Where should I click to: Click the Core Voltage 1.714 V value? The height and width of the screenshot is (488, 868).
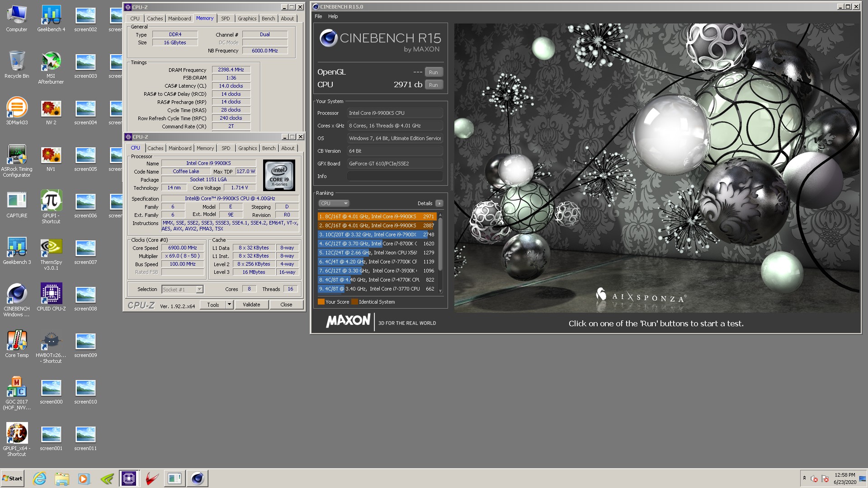tap(240, 188)
